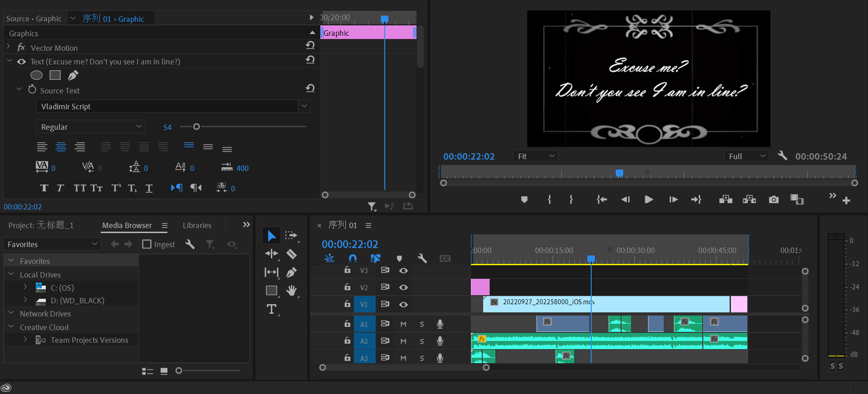Image resolution: width=868 pixels, height=394 pixels.
Task: Open the Favorites dropdown in Media Browser
Action: coord(52,244)
